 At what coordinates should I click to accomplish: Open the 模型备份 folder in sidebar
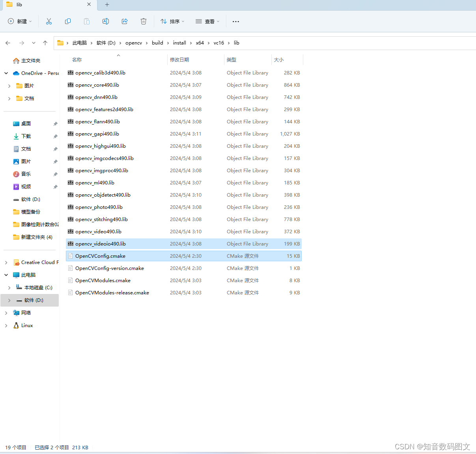click(x=30, y=212)
